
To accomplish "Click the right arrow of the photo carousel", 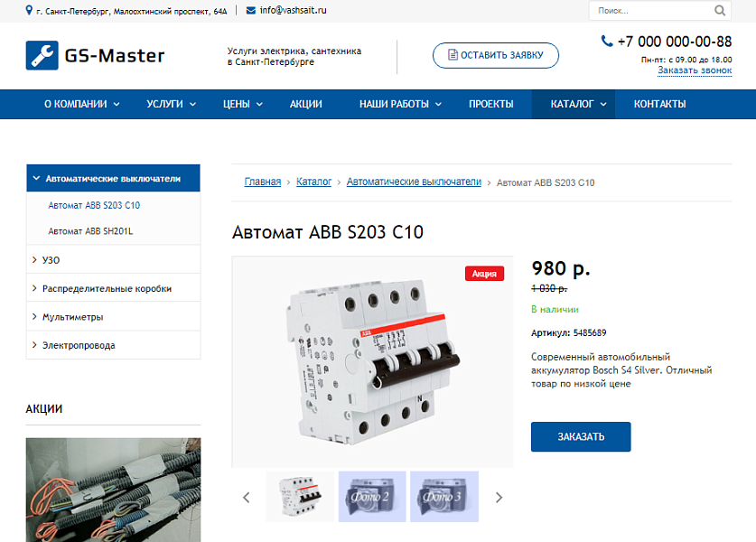I will point(498,496).
